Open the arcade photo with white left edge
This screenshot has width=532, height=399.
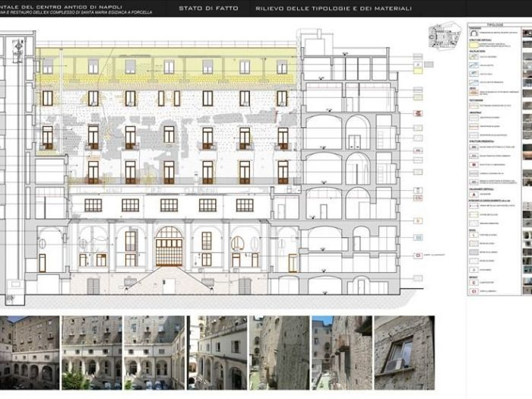217,353
